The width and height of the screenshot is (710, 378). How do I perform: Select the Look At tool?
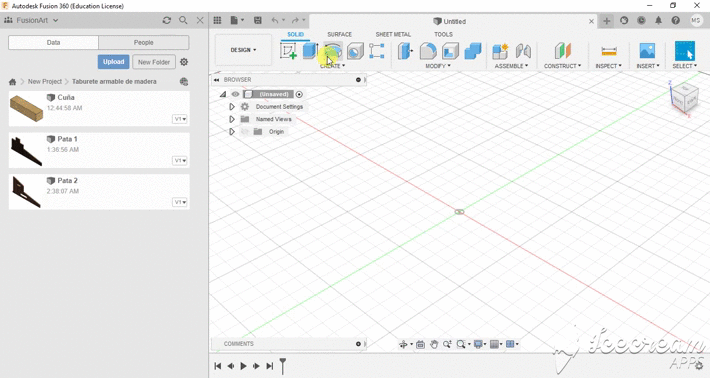pos(420,345)
